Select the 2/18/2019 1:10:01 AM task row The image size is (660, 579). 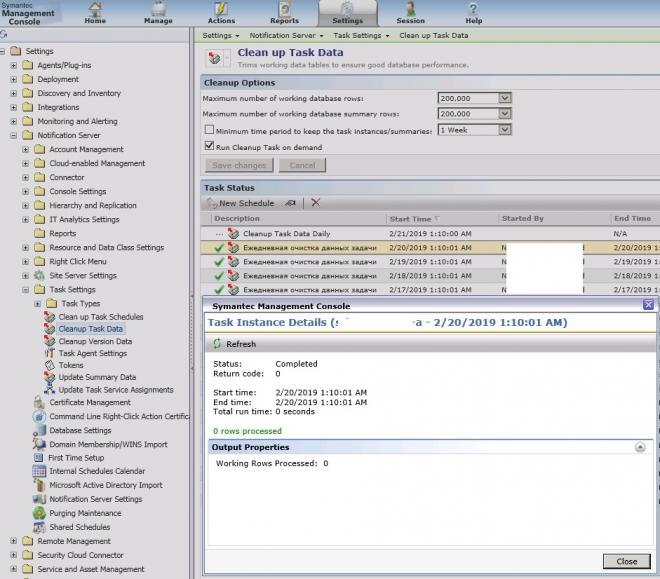tap(430, 276)
